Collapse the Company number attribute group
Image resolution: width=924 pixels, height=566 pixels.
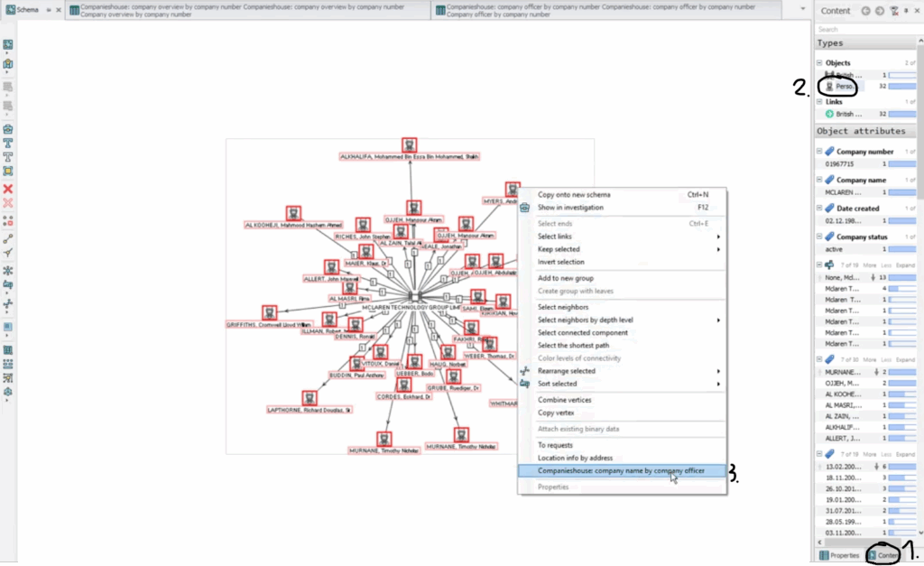(820, 152)
